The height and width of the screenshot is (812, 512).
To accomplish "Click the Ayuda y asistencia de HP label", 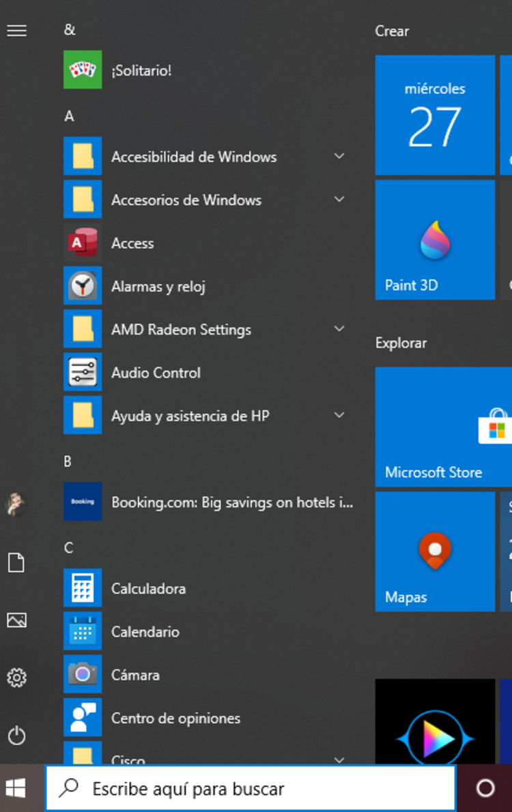I will click(x=190, y=416).
